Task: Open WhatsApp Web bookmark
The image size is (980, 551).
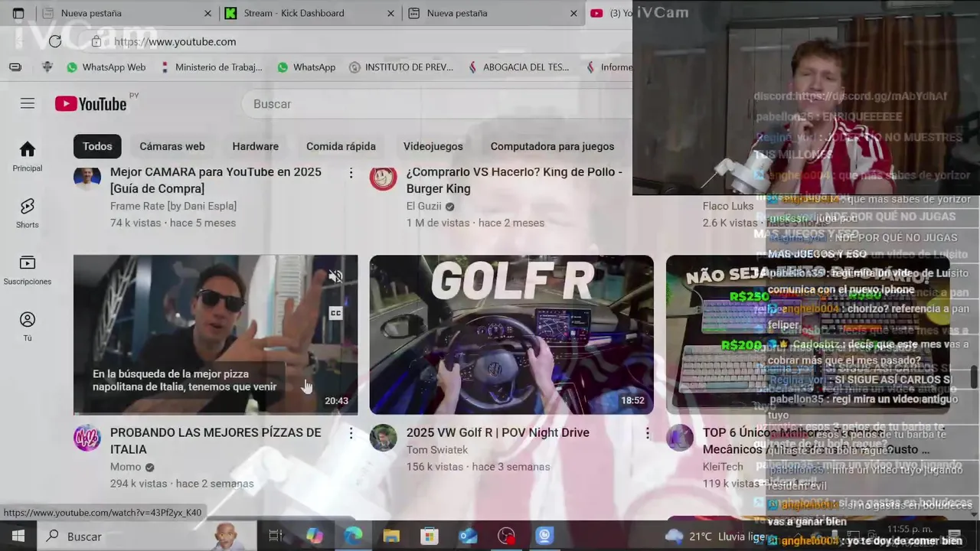Action: (106, 67)
